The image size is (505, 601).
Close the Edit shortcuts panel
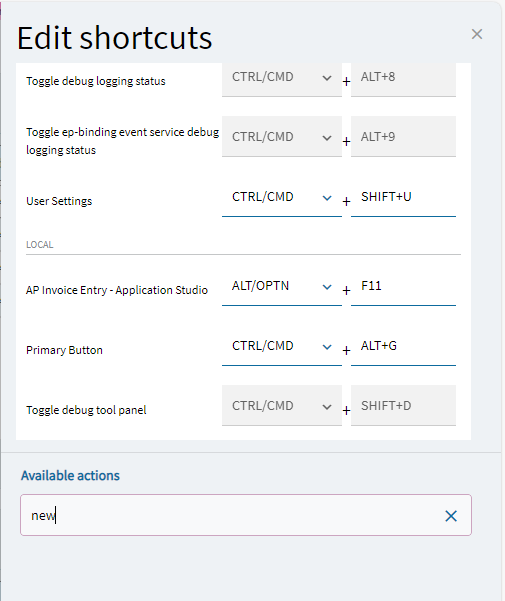tap(477, 34)
